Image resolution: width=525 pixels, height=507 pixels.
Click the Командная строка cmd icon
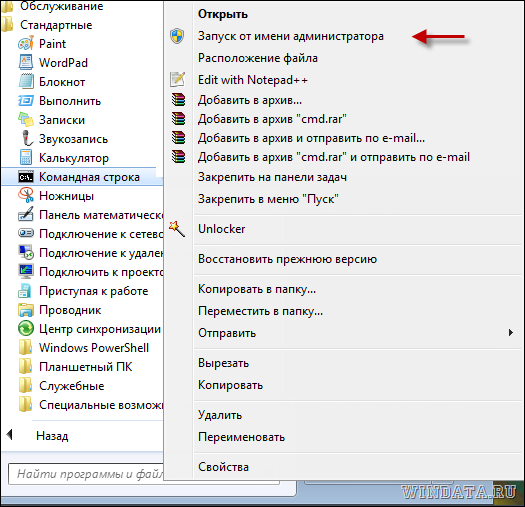coord(26,177)
